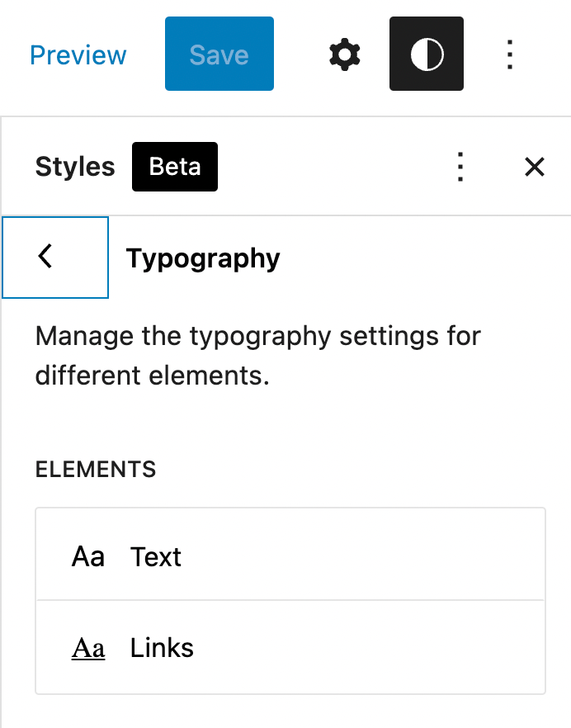Click the right end of the Text row
The image size is (571, 728).
pos(512,557)
